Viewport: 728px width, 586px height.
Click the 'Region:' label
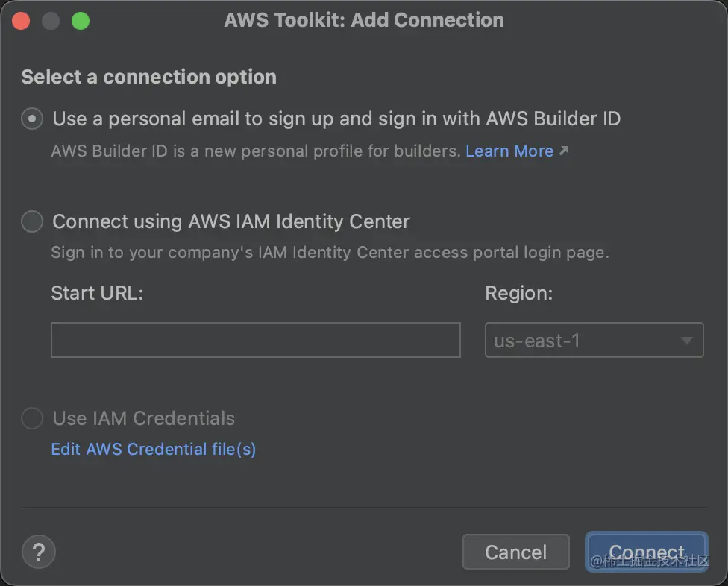pyautogui.click(x=519, y=293)
